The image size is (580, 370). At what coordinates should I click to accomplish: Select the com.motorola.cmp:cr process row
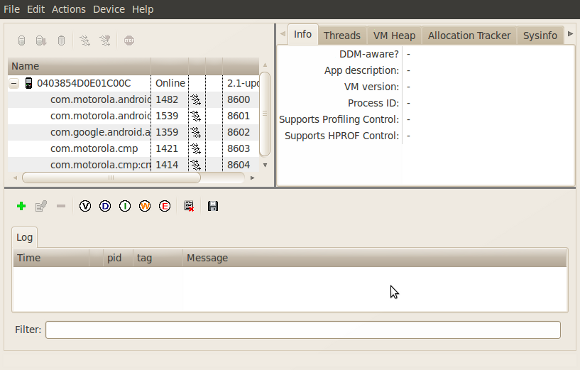tap(134, 165)
